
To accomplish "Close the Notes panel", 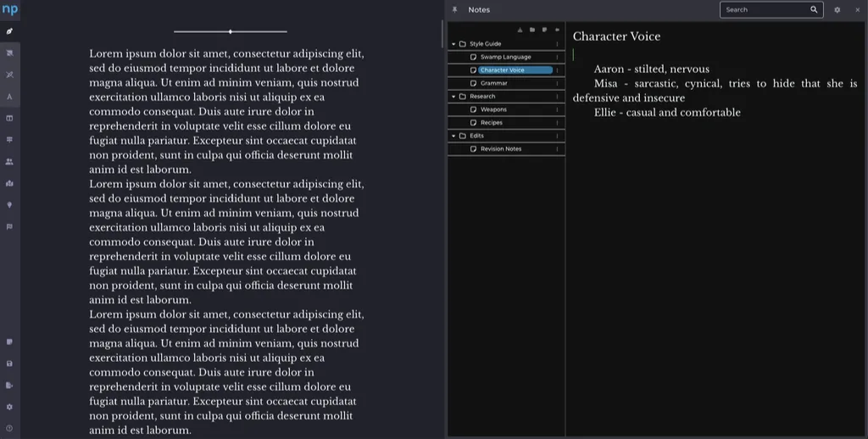I will tap(858, 10).
